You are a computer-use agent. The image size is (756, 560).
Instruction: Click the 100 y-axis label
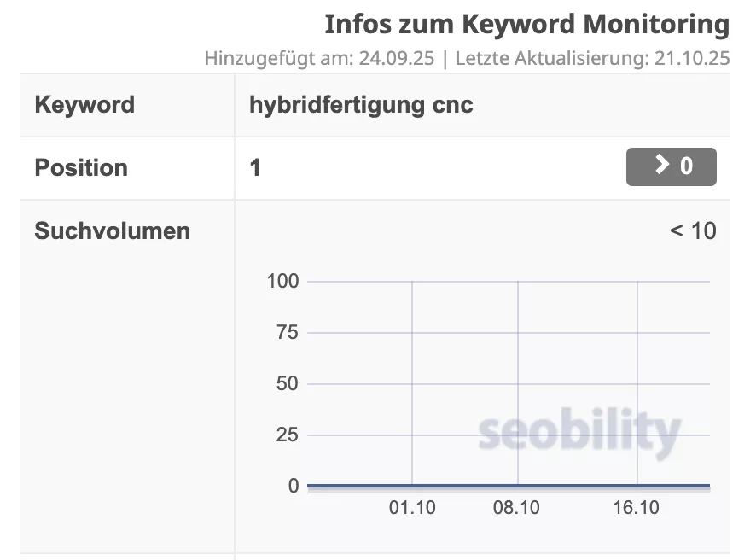(282, 281)
